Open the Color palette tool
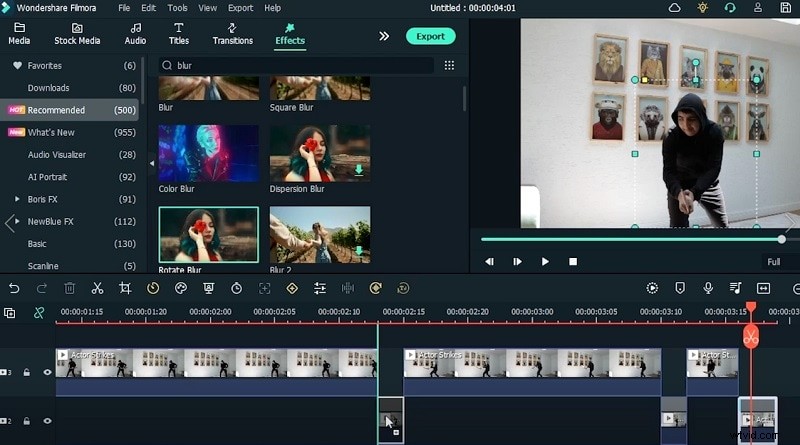Image resolution: width=800 pixels, height=445 pixels. pos(181,288)
